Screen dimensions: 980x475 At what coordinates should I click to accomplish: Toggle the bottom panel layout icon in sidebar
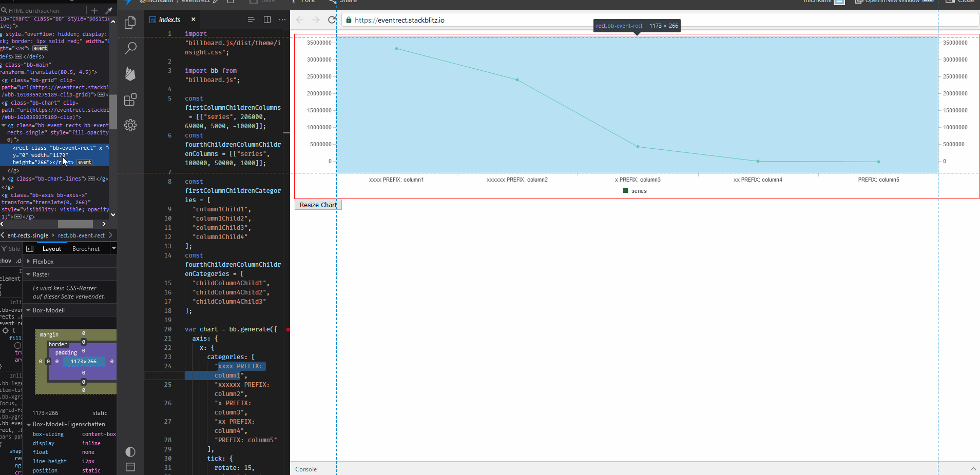(x=130, y=467)
